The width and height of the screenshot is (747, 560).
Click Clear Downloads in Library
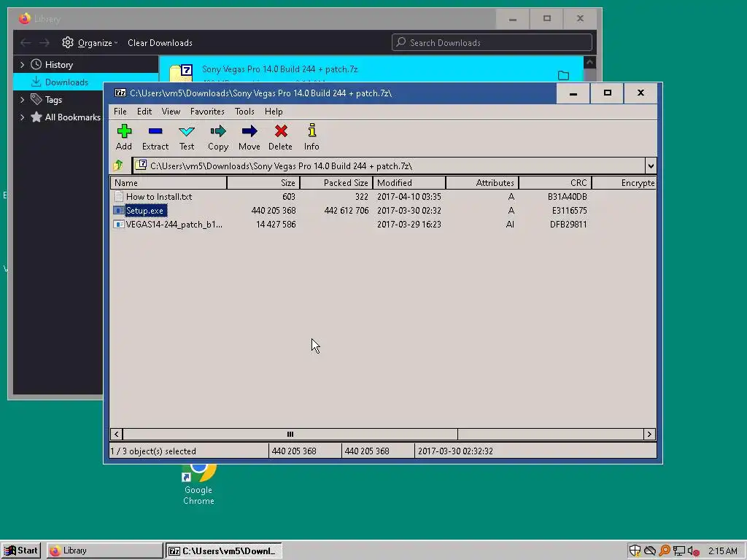pos(160,43)
